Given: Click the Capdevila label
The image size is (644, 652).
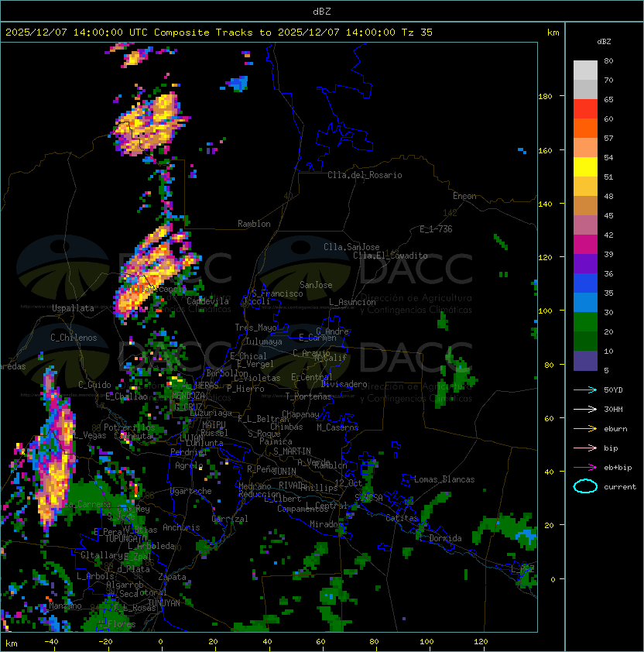Looking at the screenshot, I should [207, 301].
